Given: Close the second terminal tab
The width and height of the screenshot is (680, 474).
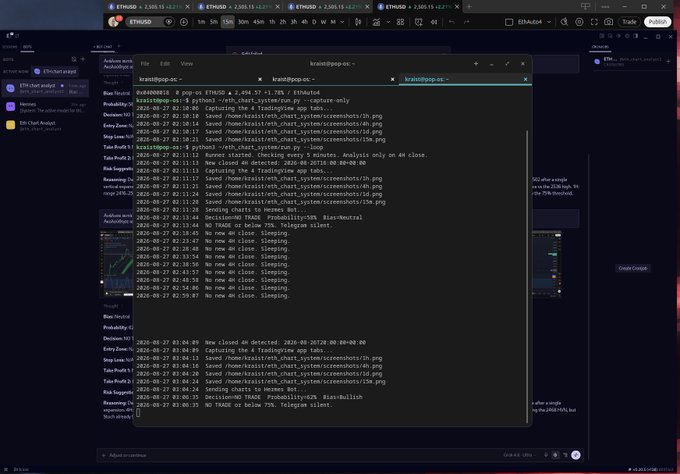Looking at the screenshot, I should tap(392, 79).
